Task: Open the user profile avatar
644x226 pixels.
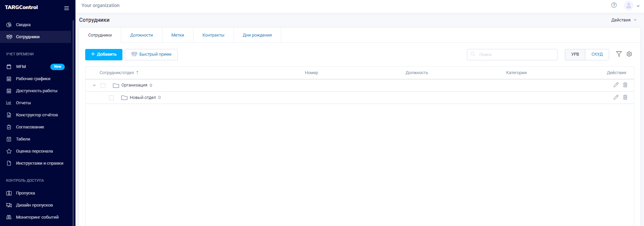Action: coord(629,5)
